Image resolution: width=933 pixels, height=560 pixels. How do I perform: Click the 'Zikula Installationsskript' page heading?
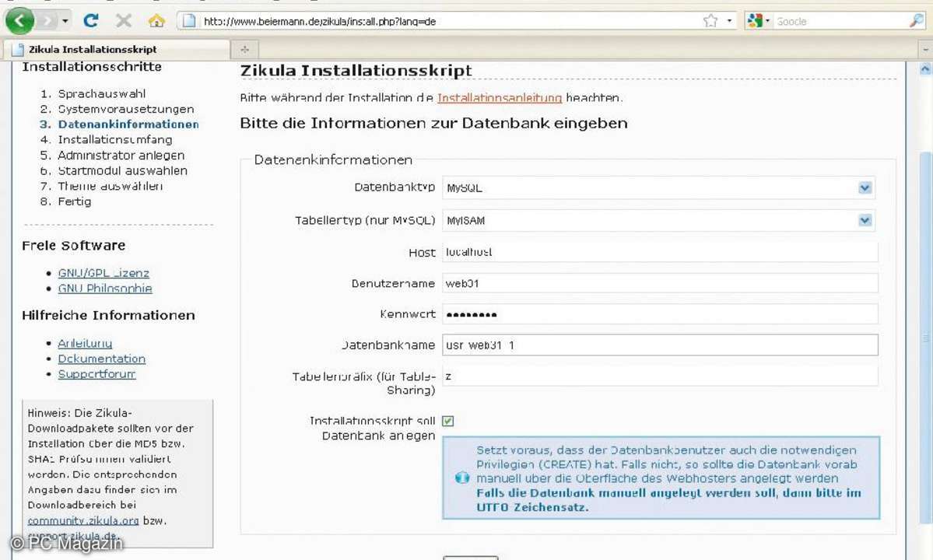tap(356, 71)
